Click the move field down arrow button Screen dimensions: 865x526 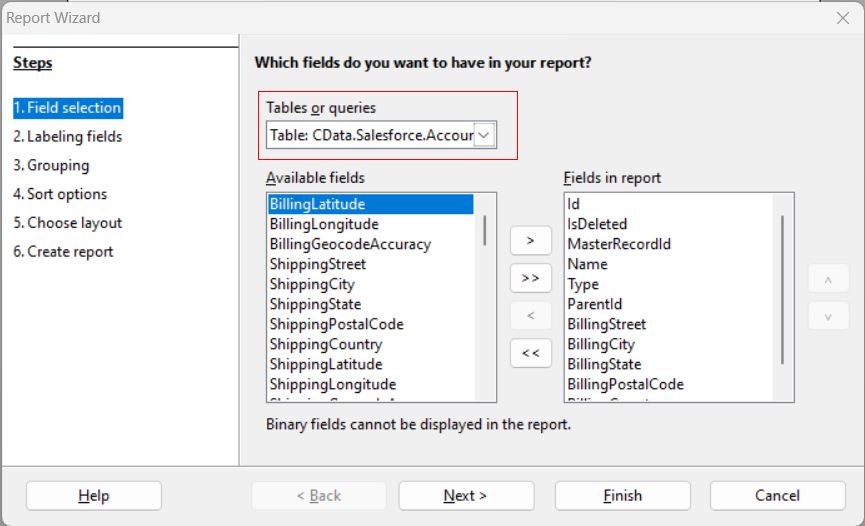(828, 316)
